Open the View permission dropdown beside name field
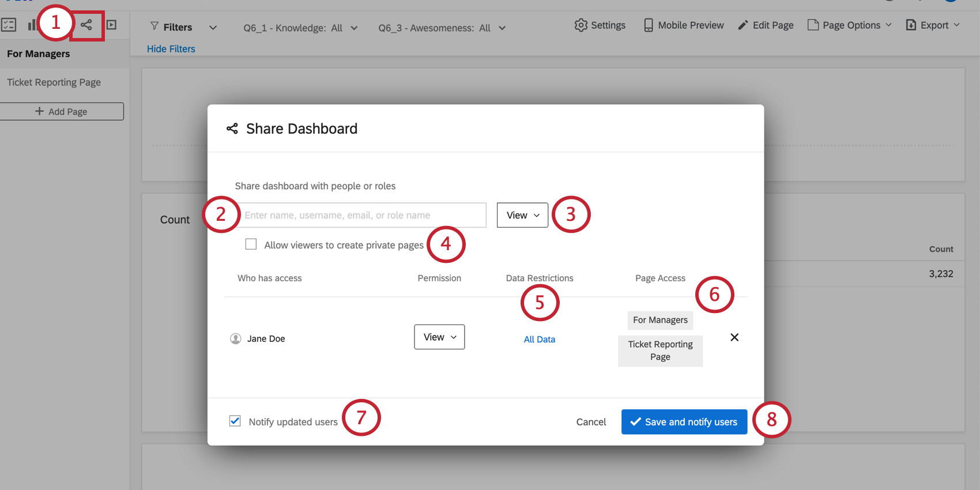The height and width of the screenshot is (490, 980). [x=522, y=215]
